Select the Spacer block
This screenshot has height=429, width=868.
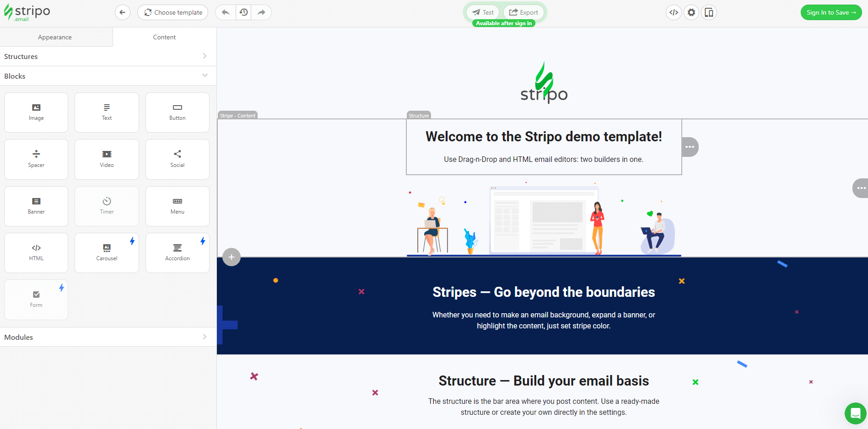pos(36,159)
